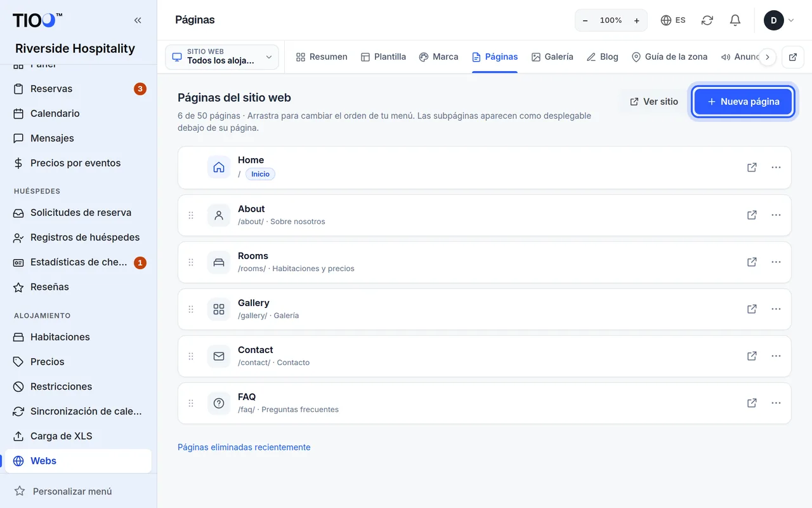Open Mensajes in the sidebar
The width and height of the screenshot is (812, 508).
point(78,138)
